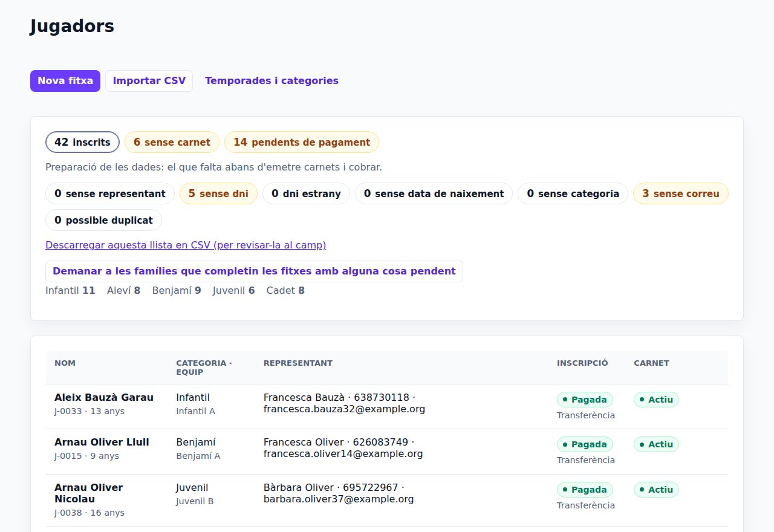Click francesca.oliver14@example.org contact
This screenshot has width=774, height=532.
pos(343,454)
